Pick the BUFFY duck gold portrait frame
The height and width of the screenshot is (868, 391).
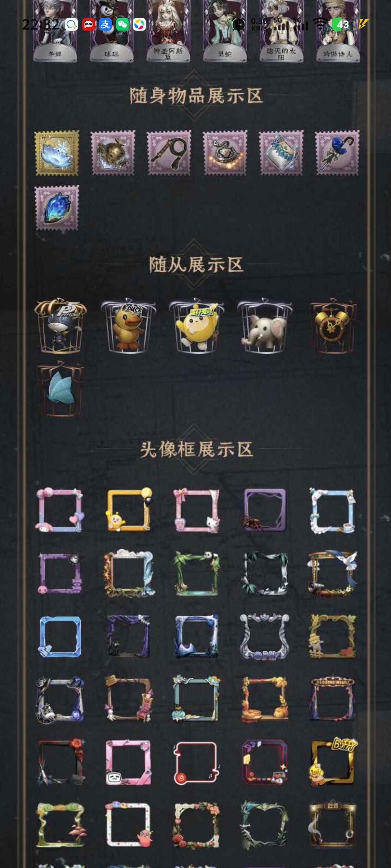point(333,762)
